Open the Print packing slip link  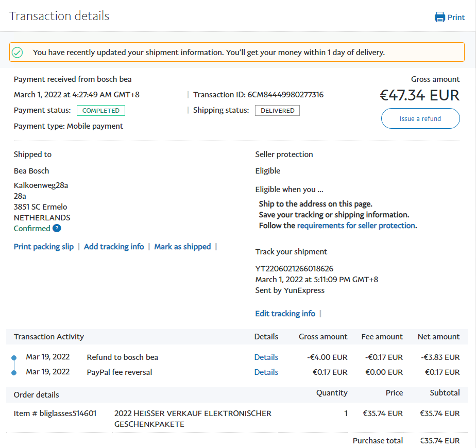[x=44, y=247]
